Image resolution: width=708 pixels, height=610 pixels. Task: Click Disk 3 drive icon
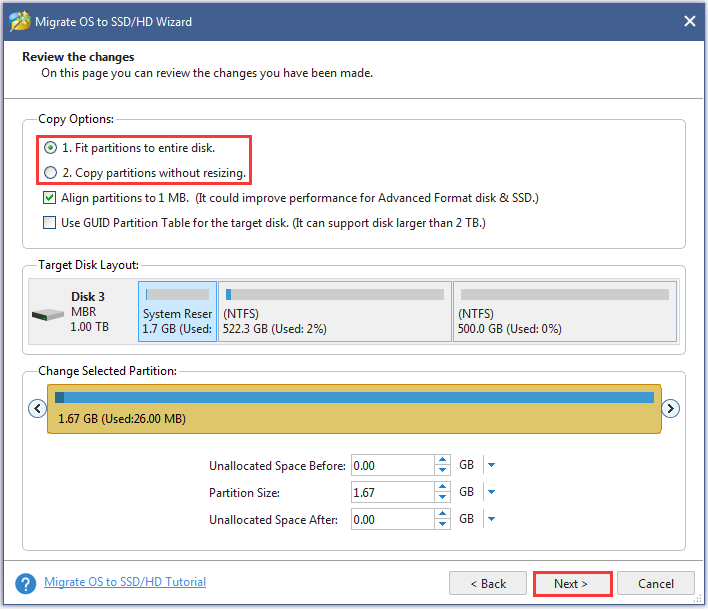click(x=47, y=314)
